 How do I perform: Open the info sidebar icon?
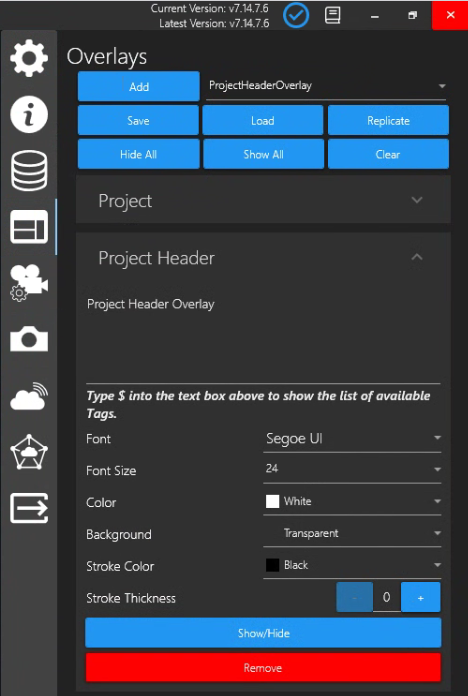click(29, 115)
